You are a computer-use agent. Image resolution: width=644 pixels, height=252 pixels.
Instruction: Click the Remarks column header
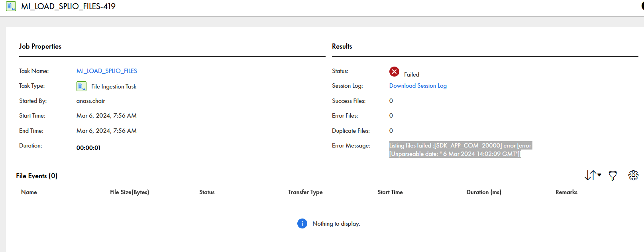tap(566, 192)
